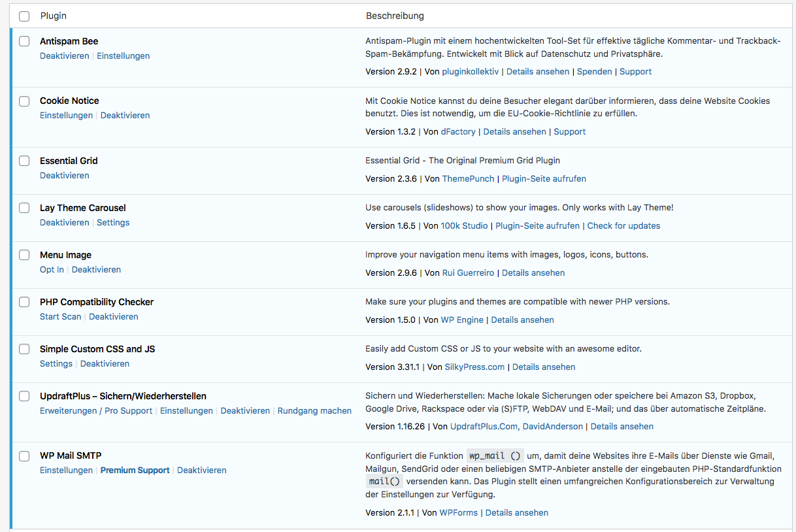Image resolution: width=796 pixels, height=532 pixels.
Task: Mark the WP Mail SMTP checkbox
Action: pos(24,456)
